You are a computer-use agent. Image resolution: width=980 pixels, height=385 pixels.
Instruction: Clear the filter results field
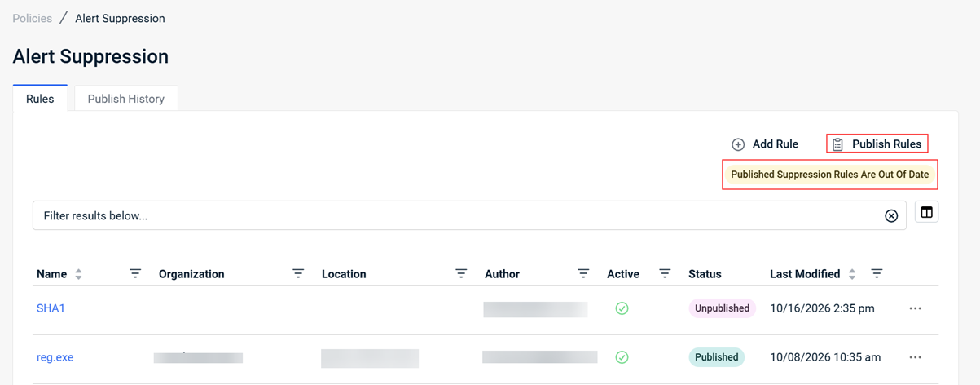[x=891, y=216]
